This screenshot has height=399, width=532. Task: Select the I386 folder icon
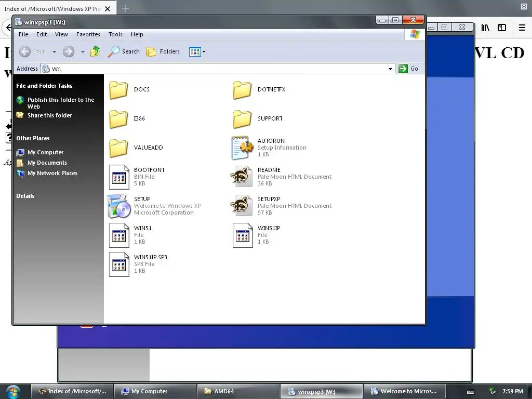(x=118, y=119)
